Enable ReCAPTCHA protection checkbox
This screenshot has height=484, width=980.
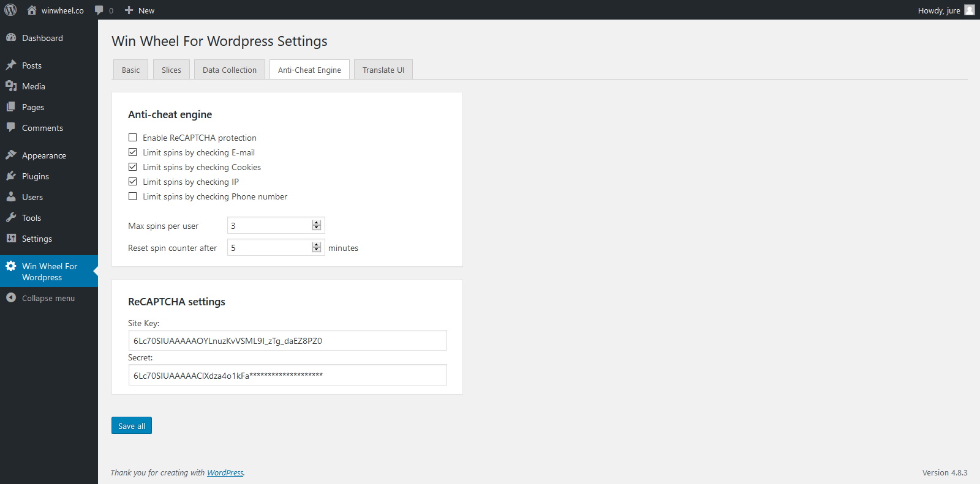coord(132,138)
